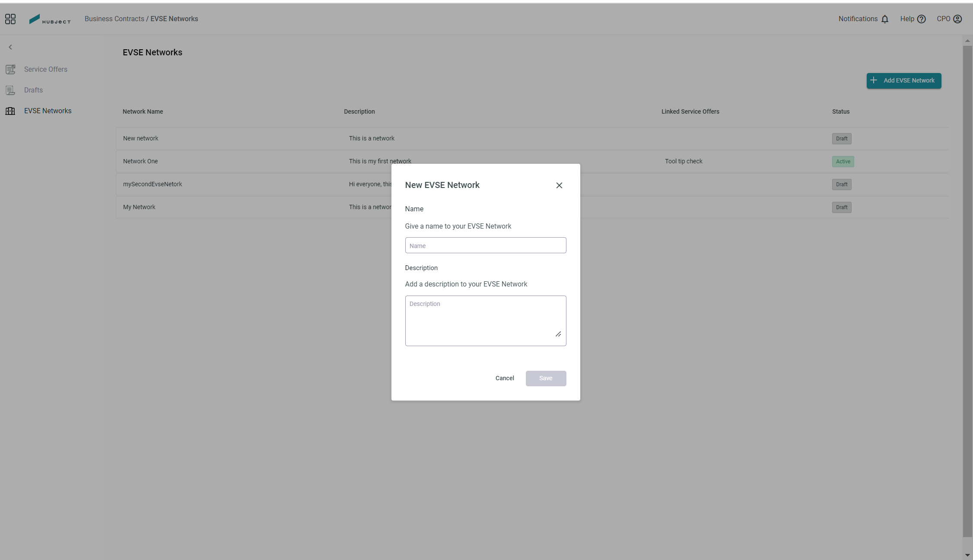
Task: Click the Help label
Action: tap(907, 19)
